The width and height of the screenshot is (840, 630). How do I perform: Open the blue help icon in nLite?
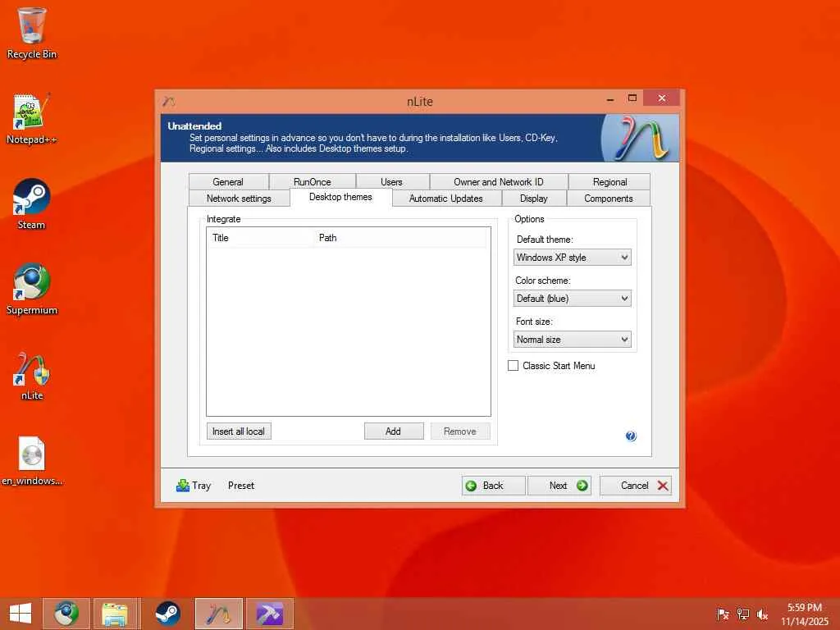tap(631, 436)
